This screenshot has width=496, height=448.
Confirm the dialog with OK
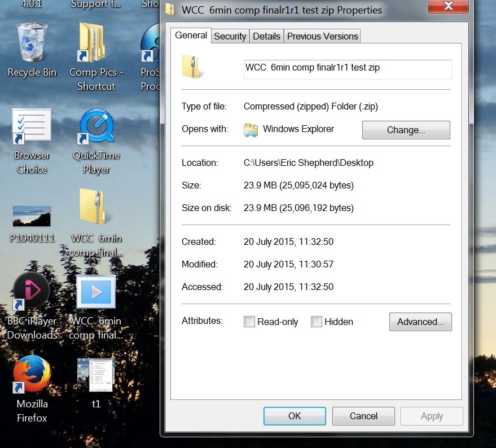(295, 416)
